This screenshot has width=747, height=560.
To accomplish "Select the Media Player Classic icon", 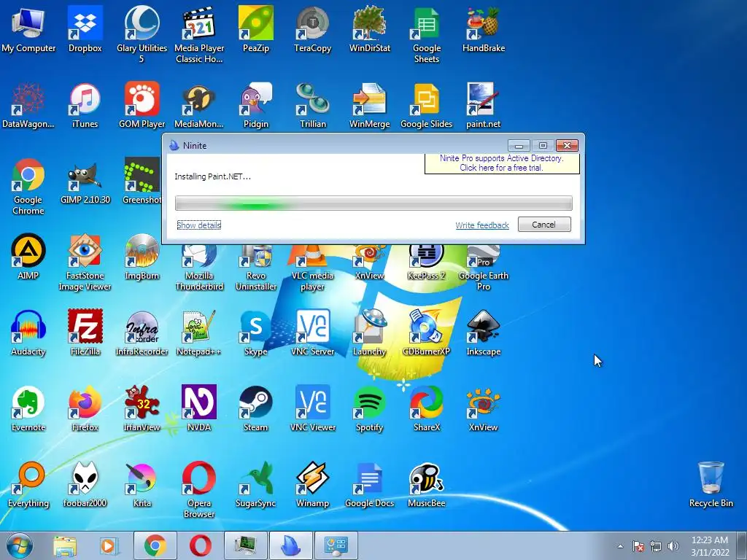I will 198,34.
